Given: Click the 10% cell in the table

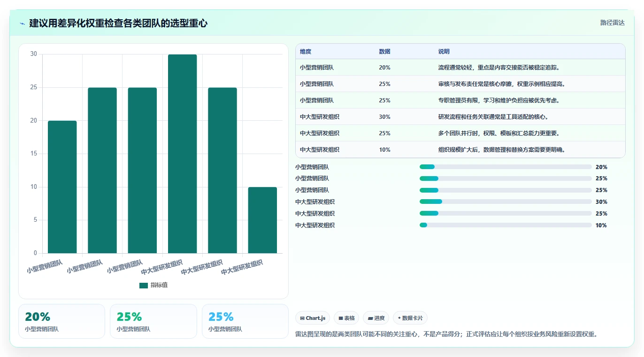Looking at the screenshot, I should [384, 150].
